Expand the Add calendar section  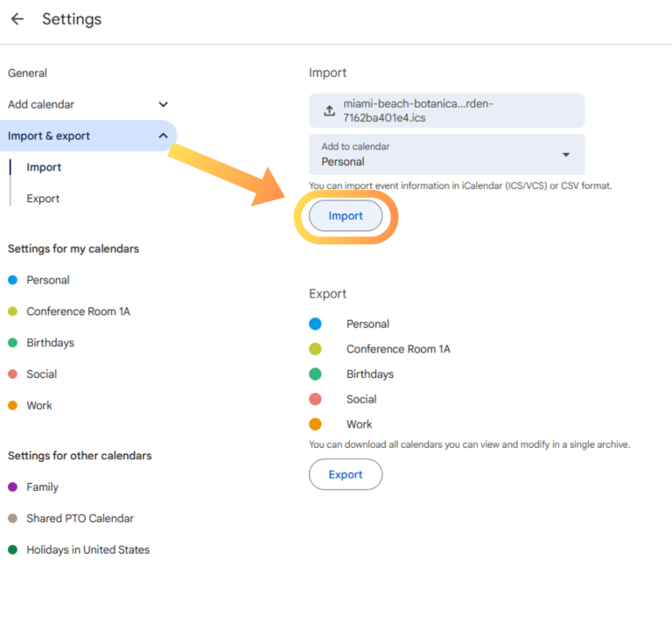click(x=163, y=104)
